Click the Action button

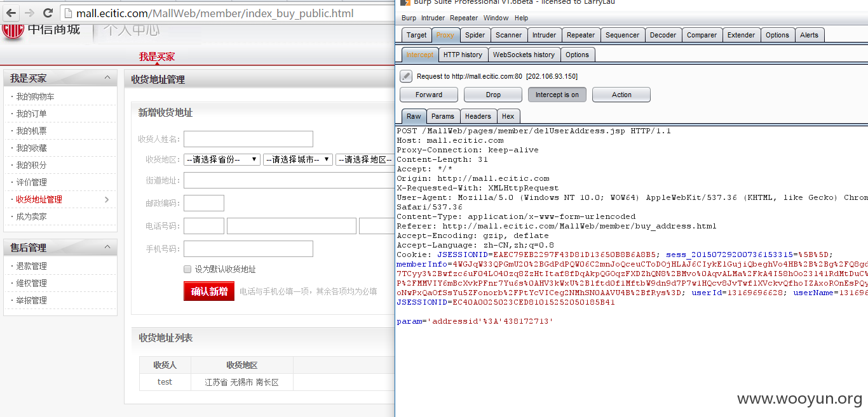pos(621,95)
